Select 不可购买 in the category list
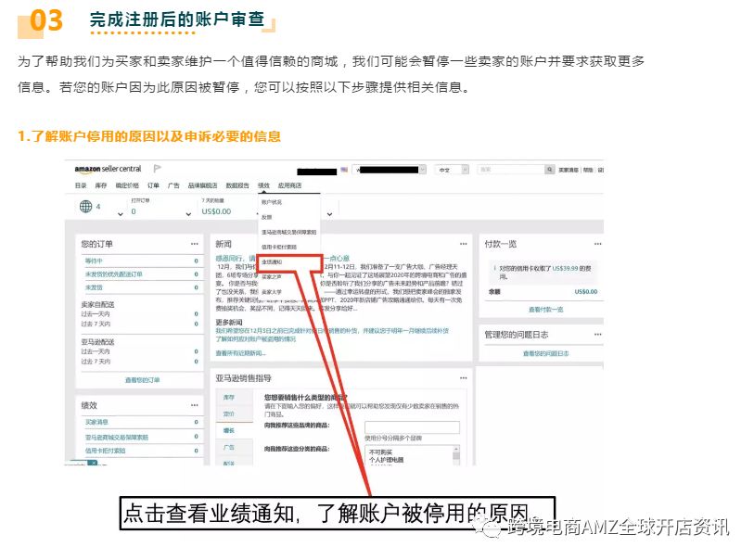 point(380,452)
